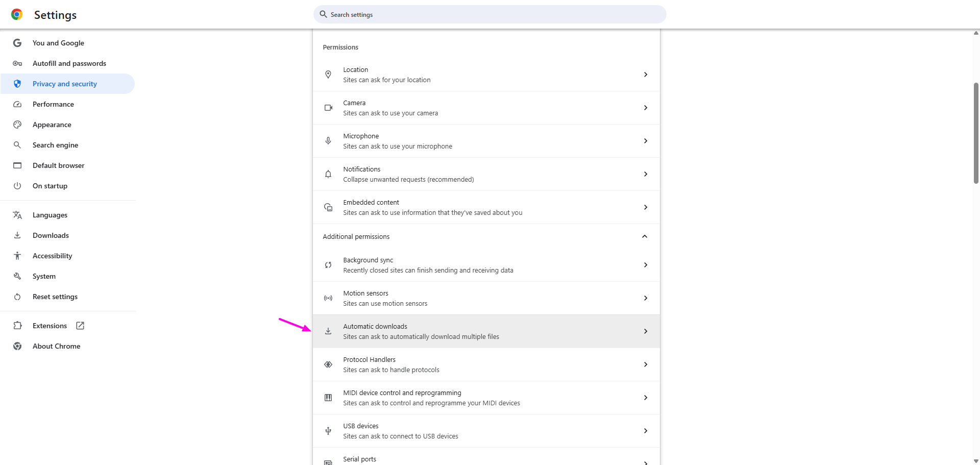Viewport: 980px width, 465px height.
Task: Click the Microphone permission icon
Action: tap(328, 141)
